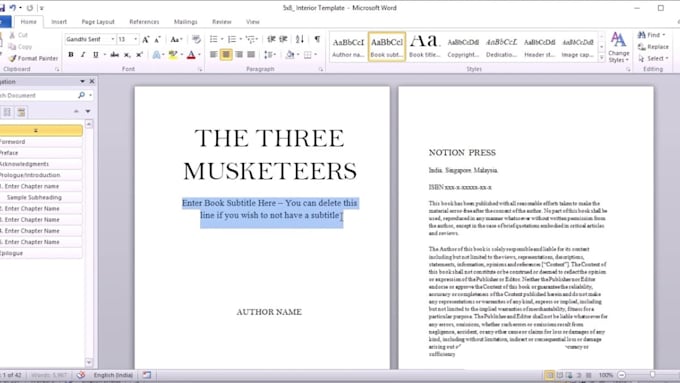
Task: Toggle italic formatting
Action: click(83, 55)
